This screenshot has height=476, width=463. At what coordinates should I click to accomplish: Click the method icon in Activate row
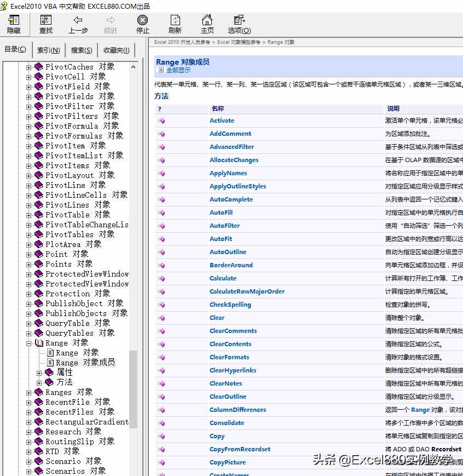click(x=161, y=121)
